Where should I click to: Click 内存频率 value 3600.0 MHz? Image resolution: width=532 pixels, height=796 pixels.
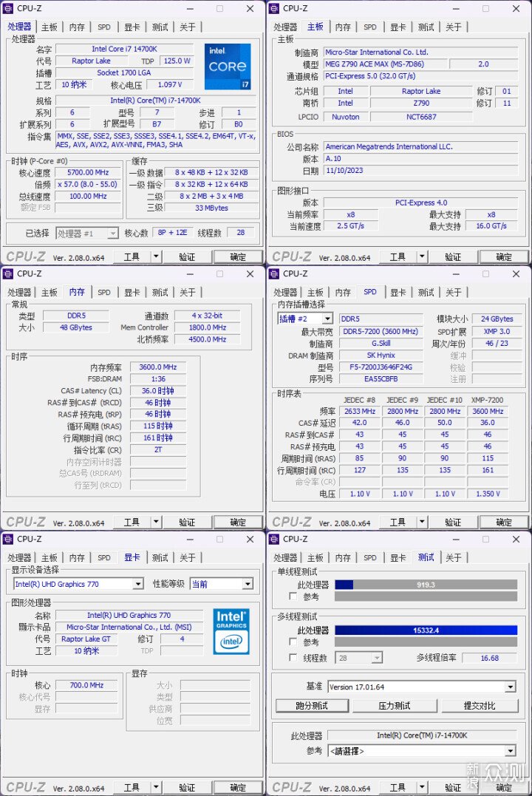(x=158, y=367)
